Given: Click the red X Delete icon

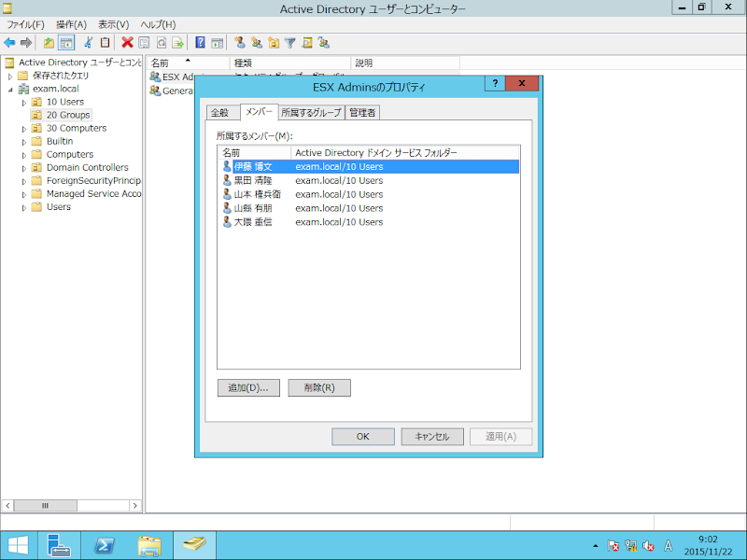Looking at the screenshot, I should (127, 43).
